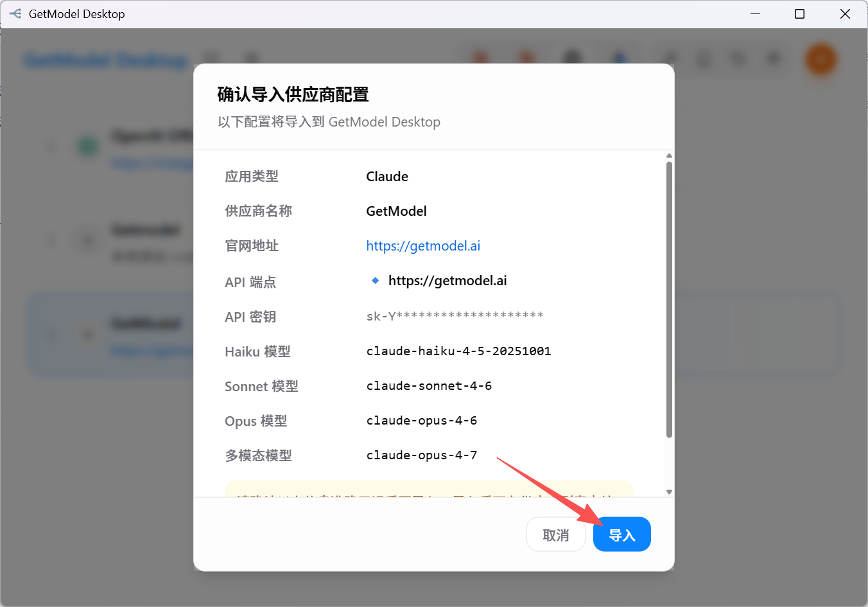This screenshot has height=607, width=868.
Task: Click the 导入 import button
Action: (x=621, y=534)
